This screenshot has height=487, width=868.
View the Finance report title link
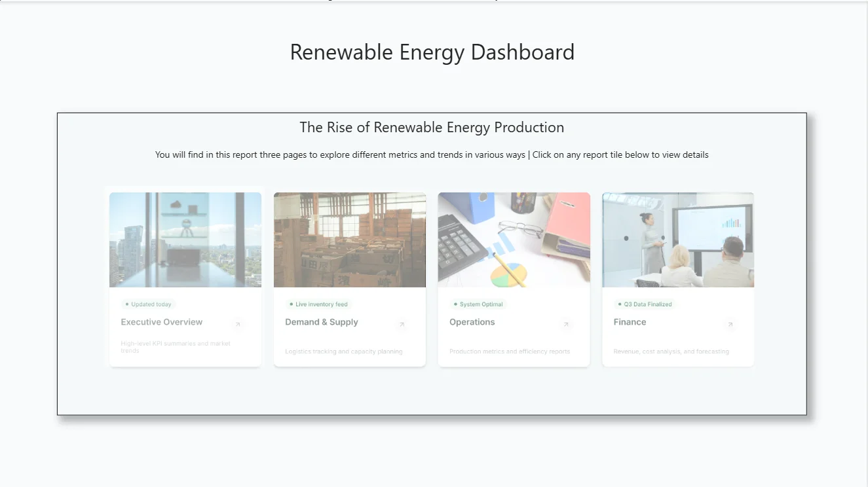[630, 322]
